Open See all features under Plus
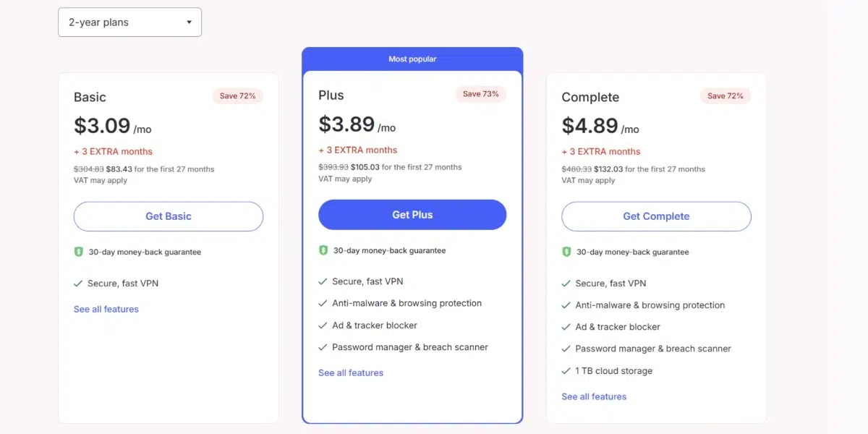 tap(351, 373)
